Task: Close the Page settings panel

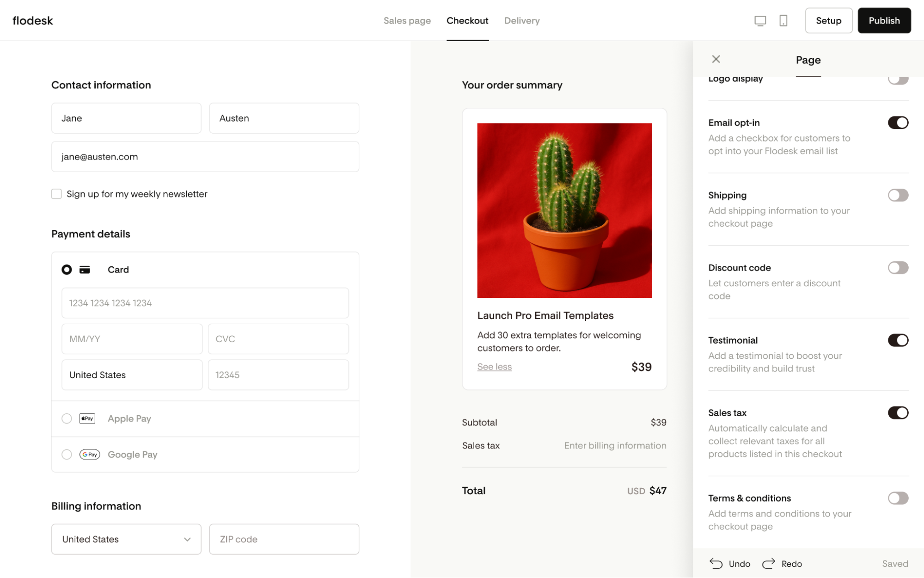Action: tap(716, 59)
